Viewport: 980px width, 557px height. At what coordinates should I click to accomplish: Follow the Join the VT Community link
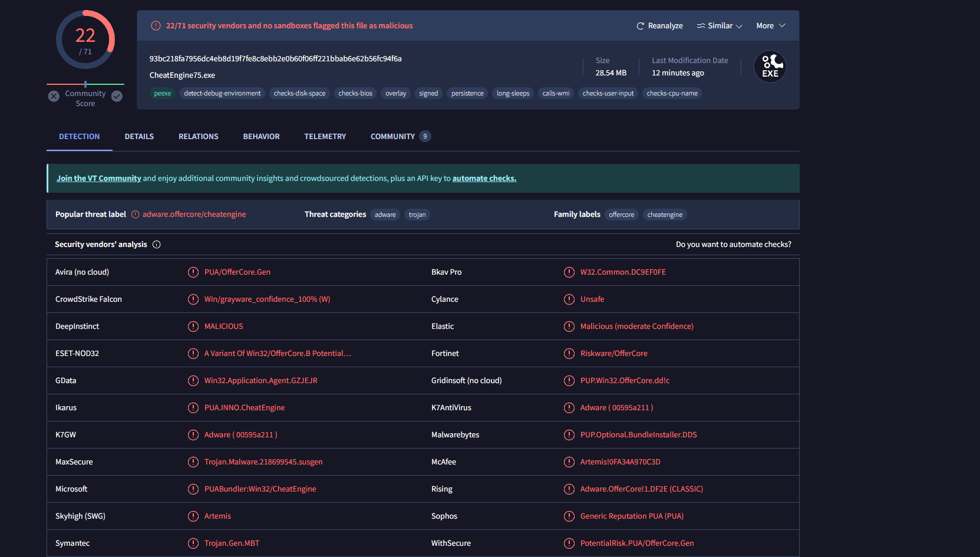tap(99, 179)
